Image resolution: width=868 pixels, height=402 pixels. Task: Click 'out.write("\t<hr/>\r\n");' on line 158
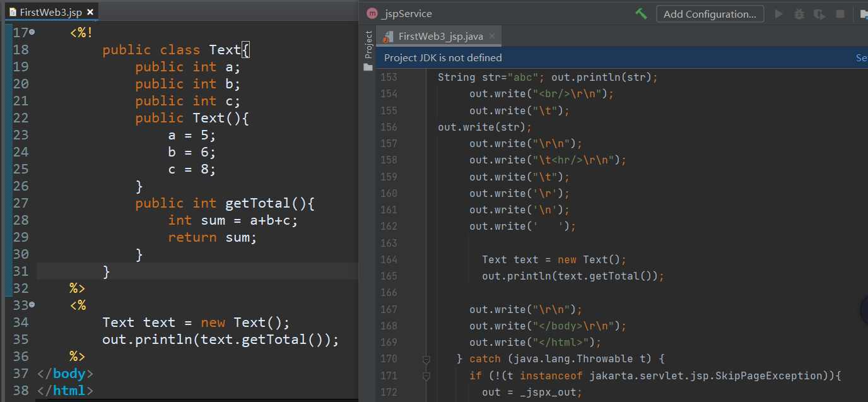[548, 160]
